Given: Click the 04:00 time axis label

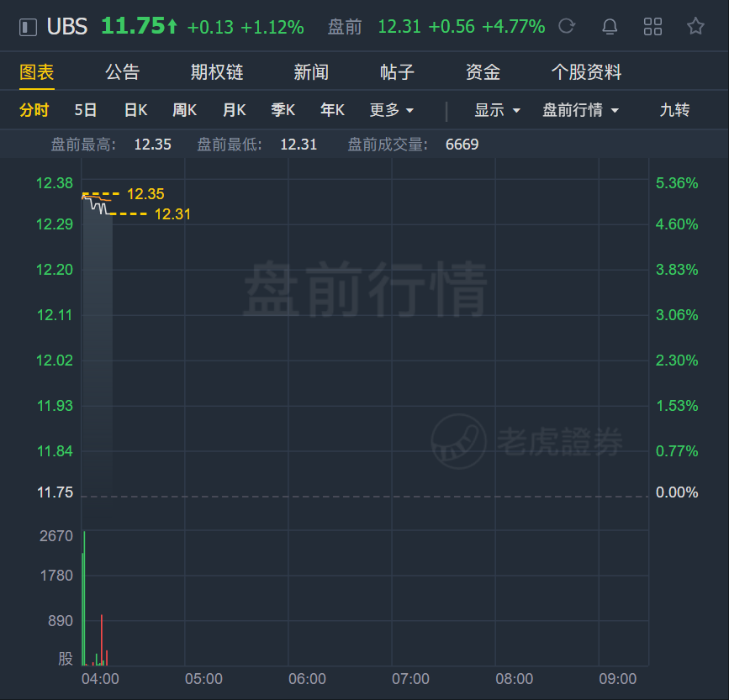Looking at the screenshot, I should pyautogui.click(x=100, y=679).
